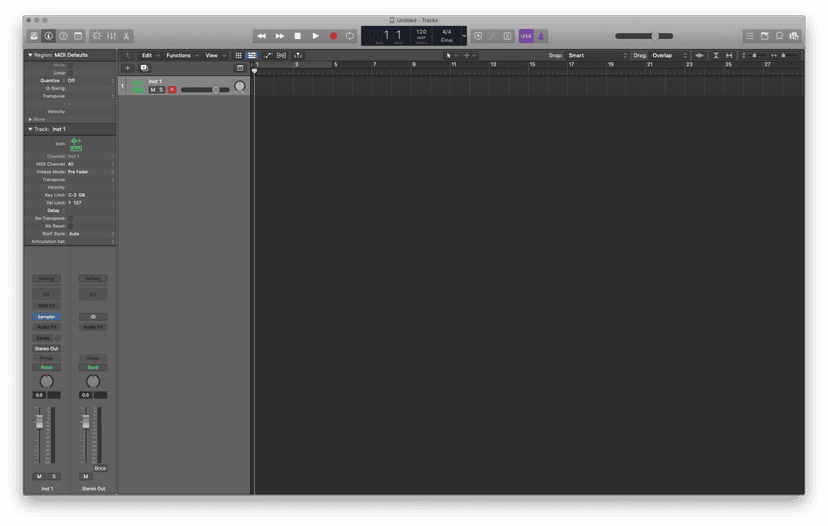Click the Rewind transport button

click(x=261, y=36)
